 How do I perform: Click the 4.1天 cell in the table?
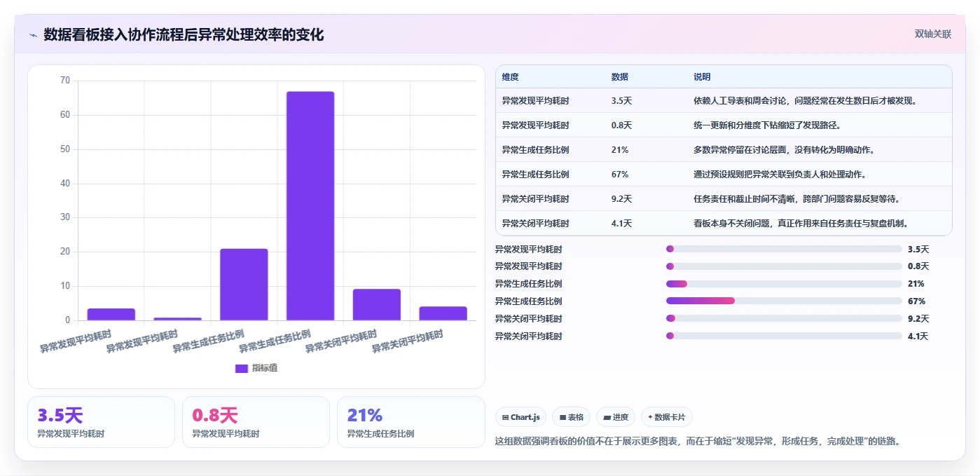pos(621,224)
